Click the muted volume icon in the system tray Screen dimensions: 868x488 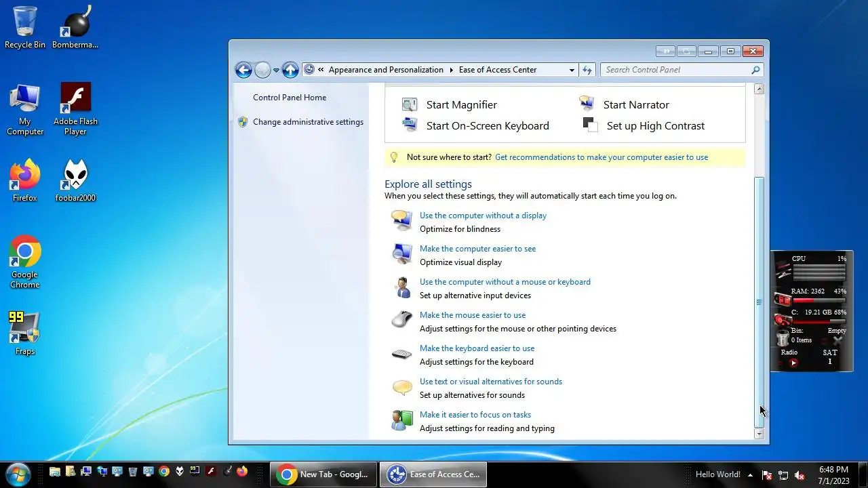(800, 475)
